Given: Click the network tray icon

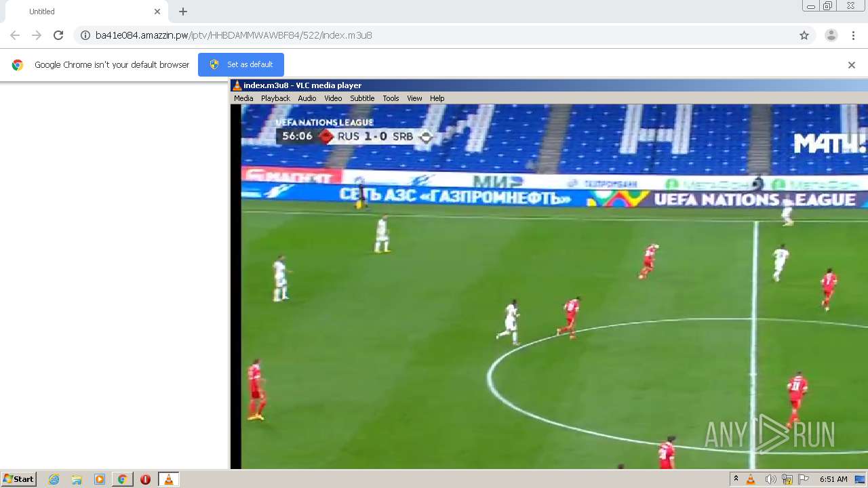Looking at the screenshot, I should pos(787,479).
